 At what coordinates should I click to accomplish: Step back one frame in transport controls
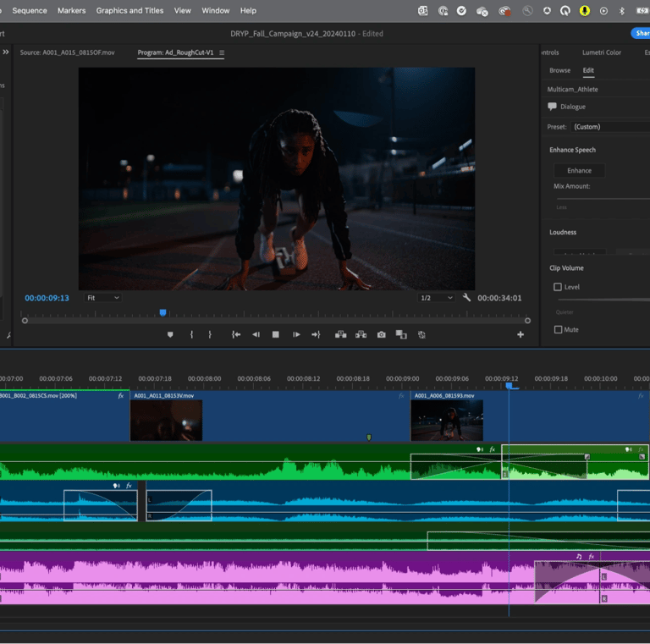coord(256,335)
